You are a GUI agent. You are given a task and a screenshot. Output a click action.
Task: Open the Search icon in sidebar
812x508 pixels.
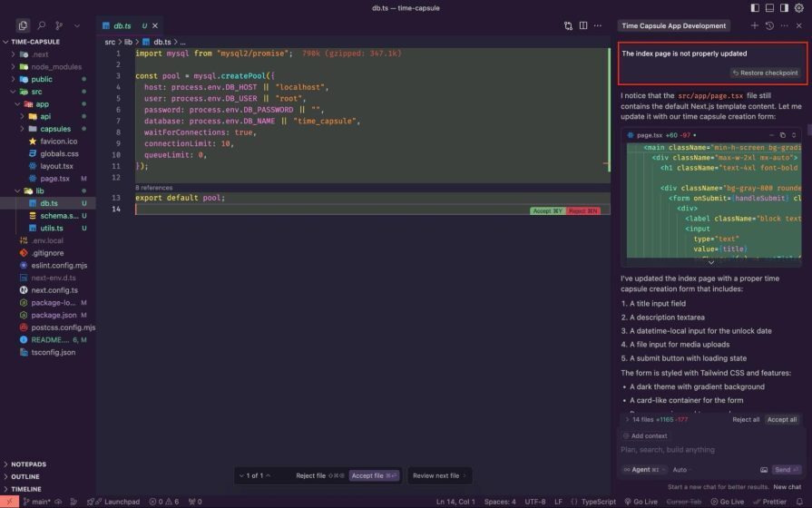pos(42,25)
